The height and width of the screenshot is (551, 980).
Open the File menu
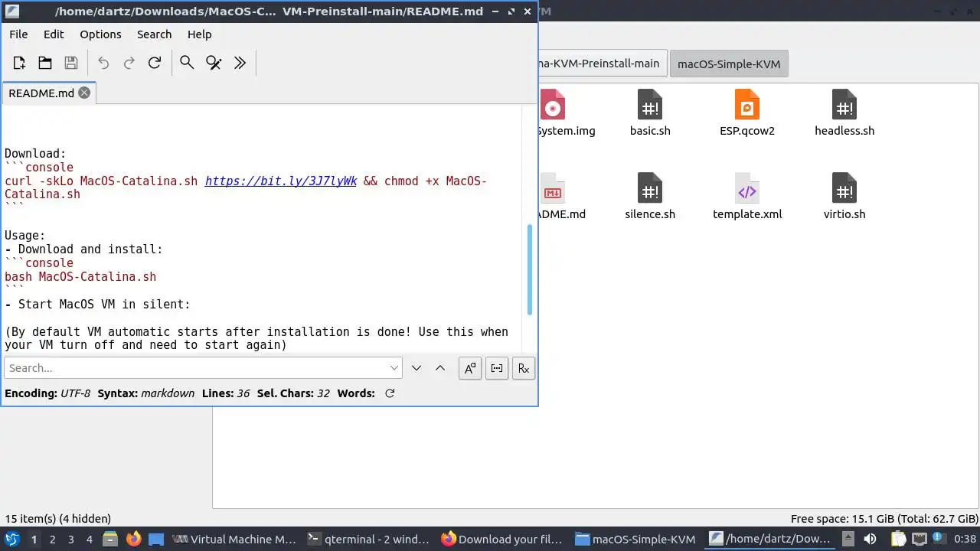tap(18, 34)
